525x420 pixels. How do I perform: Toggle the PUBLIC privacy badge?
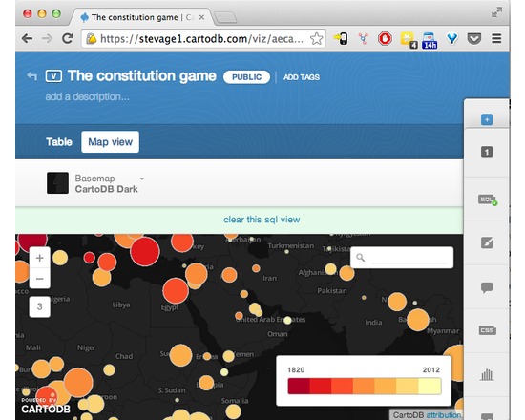click(x=247, y=77)
